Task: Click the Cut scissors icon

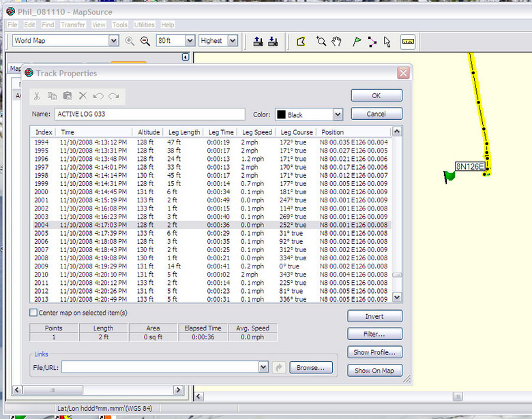Action: (37, 96)
